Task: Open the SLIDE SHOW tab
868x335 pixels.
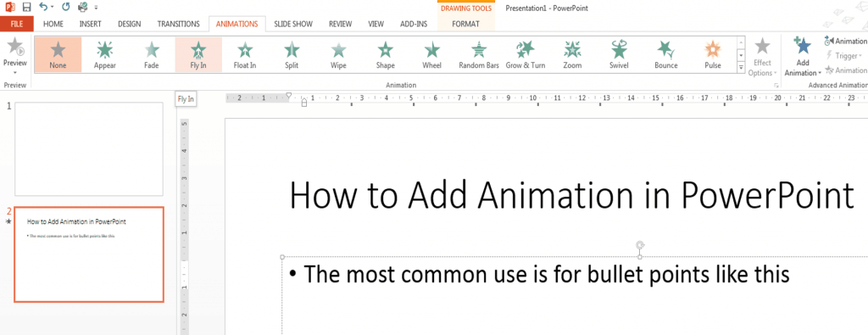Action: click(293, 24)
